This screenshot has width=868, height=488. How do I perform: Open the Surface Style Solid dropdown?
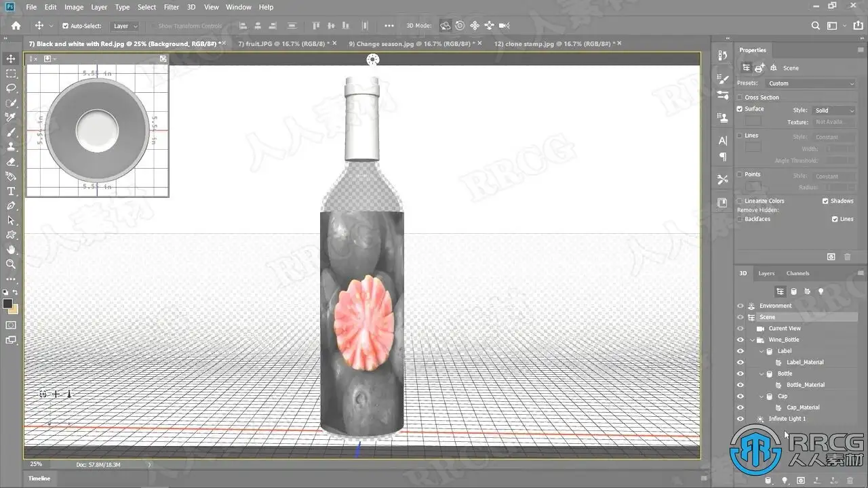click(833, 110)
